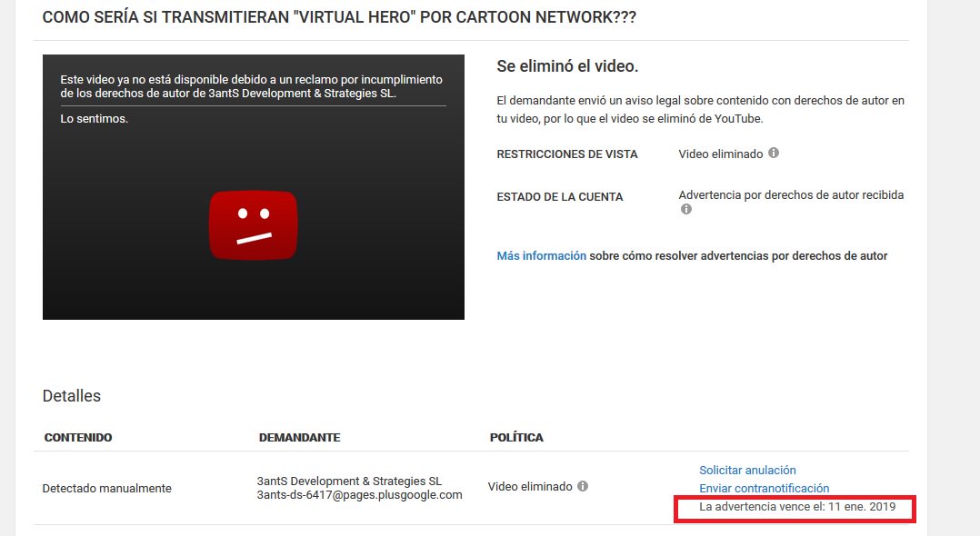
Task: Open the Más información link
Action: [541, 255]
